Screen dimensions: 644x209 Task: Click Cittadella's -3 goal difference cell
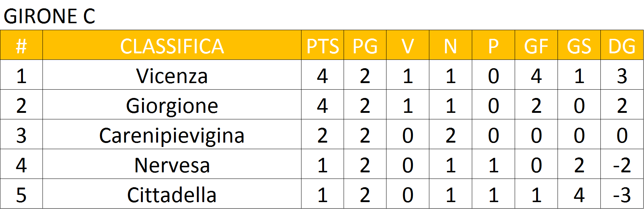[622, 194]
